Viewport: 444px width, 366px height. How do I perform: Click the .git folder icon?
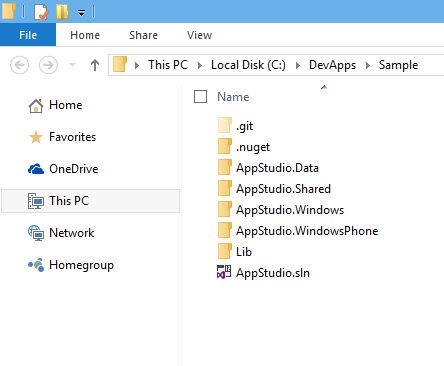coord(225,125)
